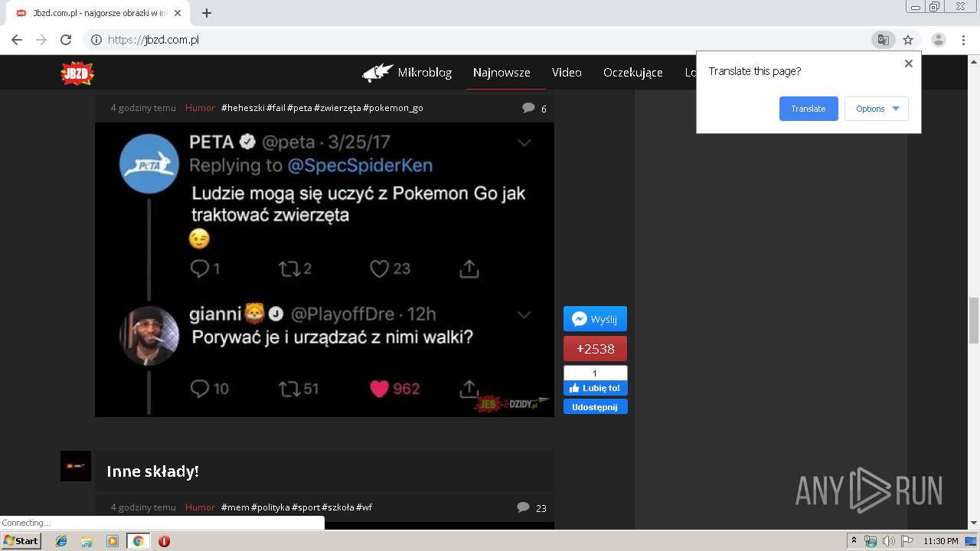This screenshot has width=980, height=551.
Task: Open Mikroblog from the site navigation
Action: 407,73
